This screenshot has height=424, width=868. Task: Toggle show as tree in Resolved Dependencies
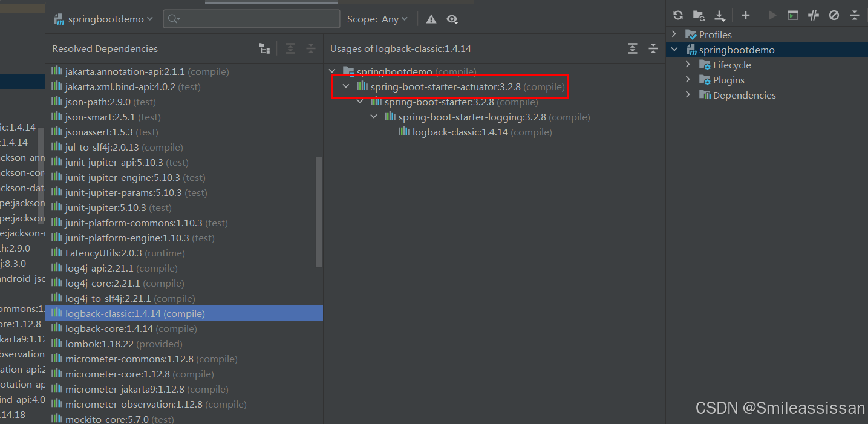(x=264, y=49)
